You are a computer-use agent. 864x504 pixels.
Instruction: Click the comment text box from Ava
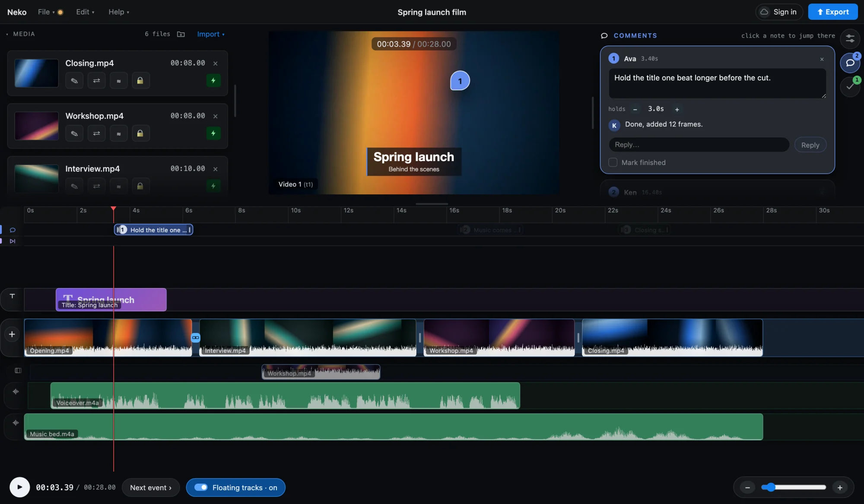coord(717,84)
